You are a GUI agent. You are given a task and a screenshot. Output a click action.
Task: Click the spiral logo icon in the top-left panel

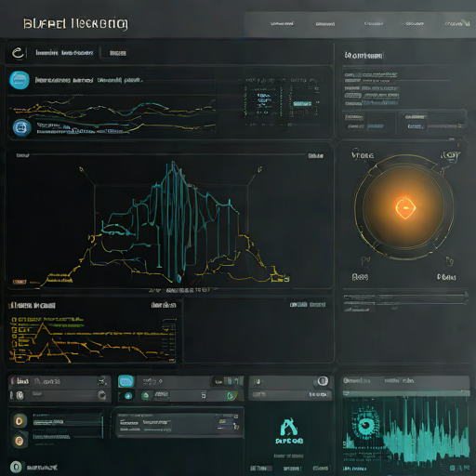pyautogui.click(x=18, y=53)
